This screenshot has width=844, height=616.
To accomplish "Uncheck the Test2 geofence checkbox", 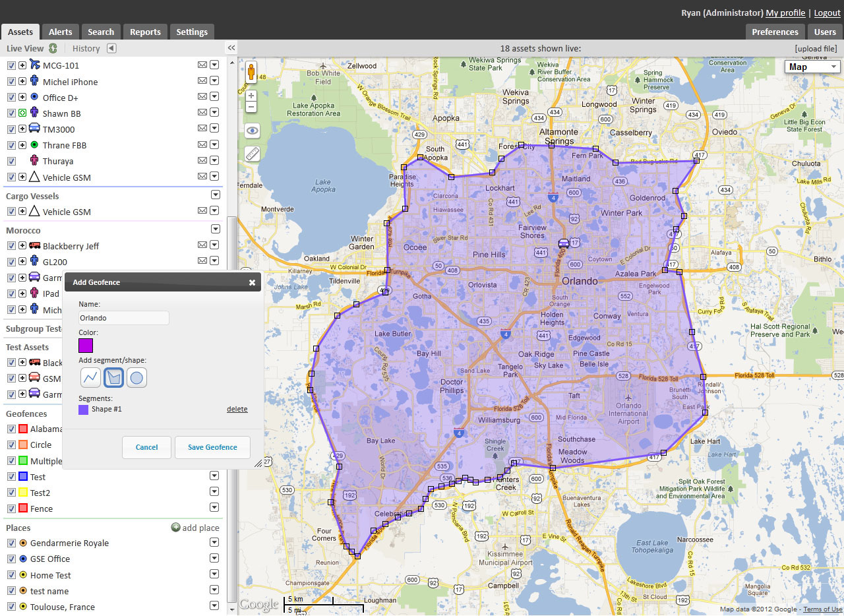I will pos(11,492).
